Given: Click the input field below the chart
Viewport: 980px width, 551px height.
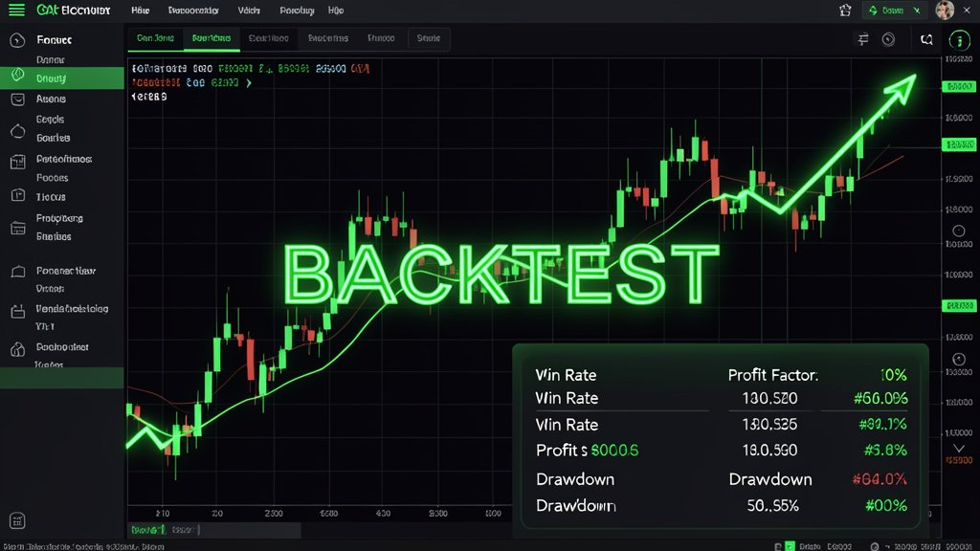Looking at the screenshot, I should pyautogui.click(x=214, y=530).
